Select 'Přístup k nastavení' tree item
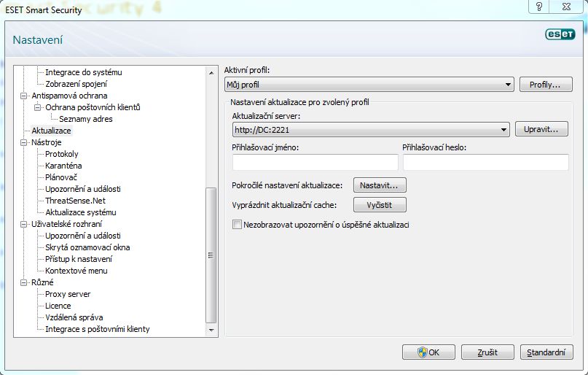 click(79, 259)
